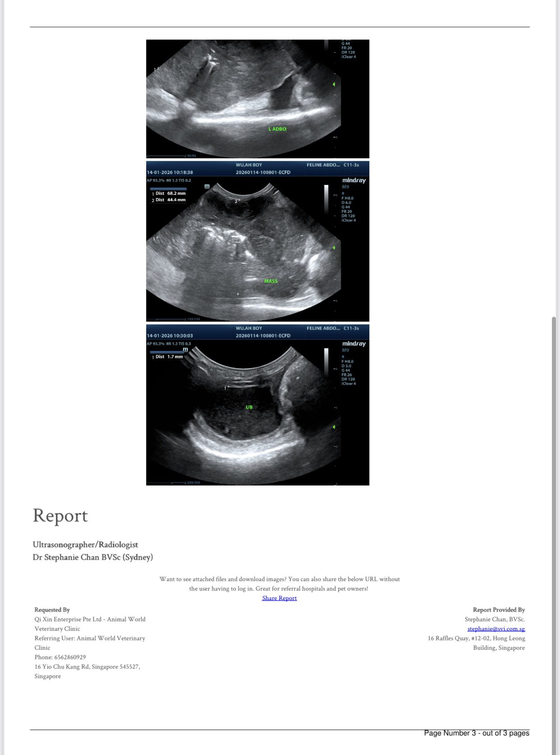Viewport: 560px width, 755px height.
Task: Click the Dist 68.2 mm measurement readout
Action: click(170, 193)
